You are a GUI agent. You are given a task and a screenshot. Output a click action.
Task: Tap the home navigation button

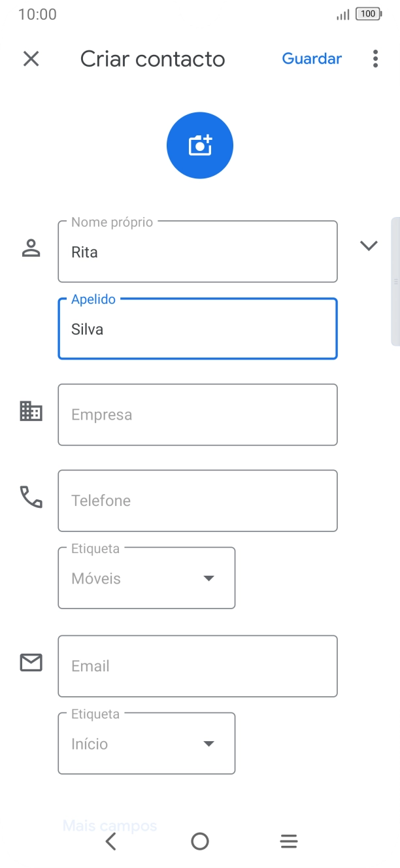click(x=199, y=841)
